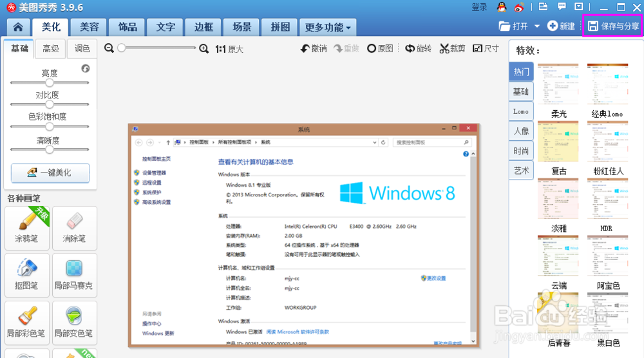Select the 热门 effects category

[x=521, y=72]
